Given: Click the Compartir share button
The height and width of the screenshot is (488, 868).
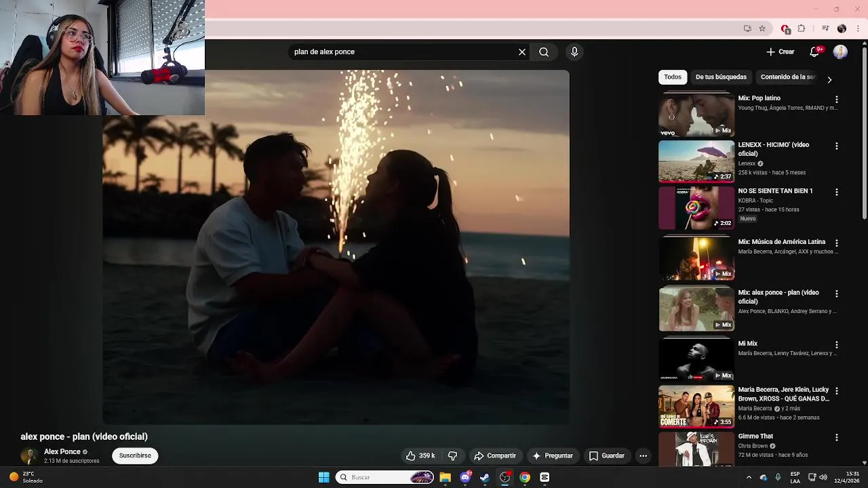Looking at the screenshot, I should pos(495,455).
